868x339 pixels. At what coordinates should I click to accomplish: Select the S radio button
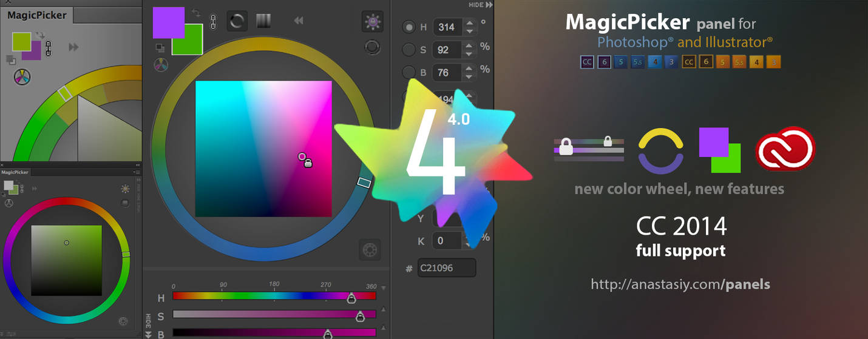click(x=409, y=50)
